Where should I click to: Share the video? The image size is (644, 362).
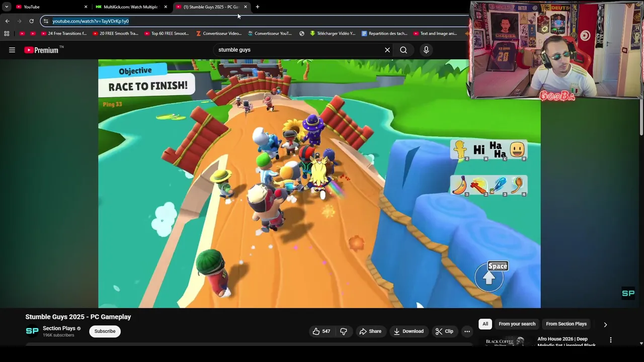click(x=370, y=331)
